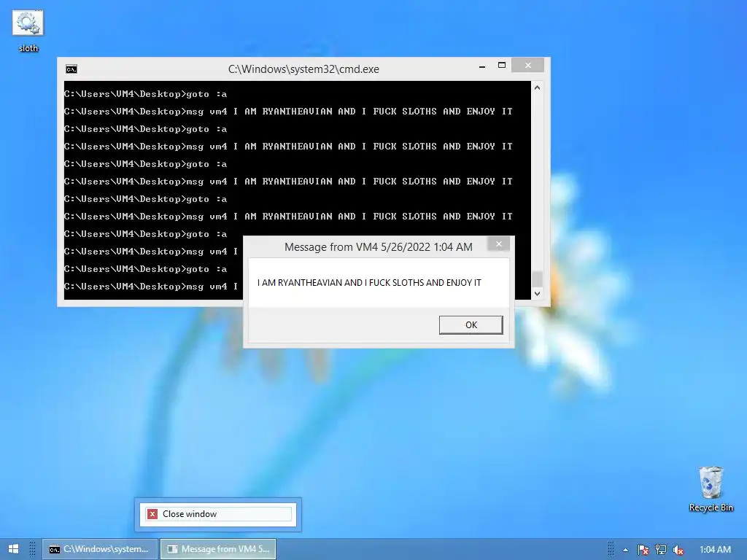Open the 1:04 AM taskbar clock
Screen dimensions: 747x560
tap(715, 550)
